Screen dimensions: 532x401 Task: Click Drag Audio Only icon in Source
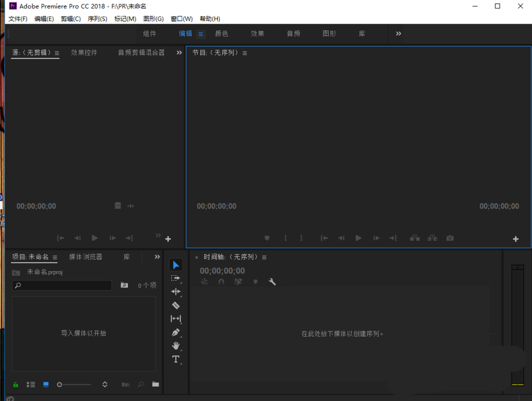coord(131,206)
